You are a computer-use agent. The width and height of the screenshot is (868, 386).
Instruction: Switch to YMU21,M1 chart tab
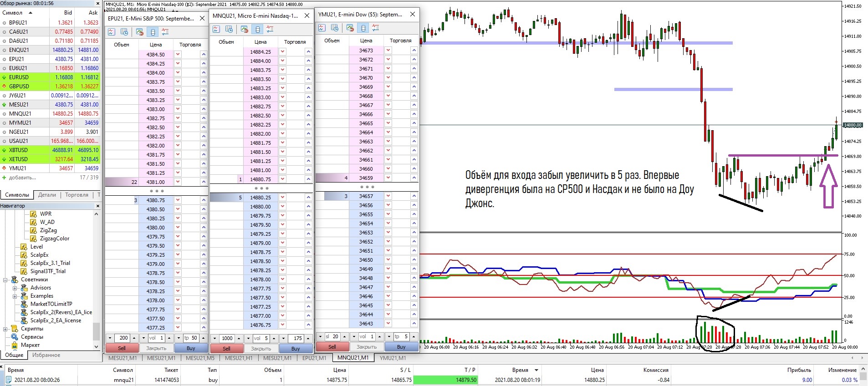[x=393, y=358]
